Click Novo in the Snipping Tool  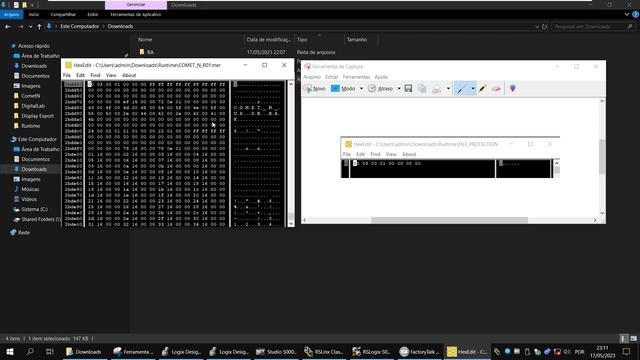(315, 89)
